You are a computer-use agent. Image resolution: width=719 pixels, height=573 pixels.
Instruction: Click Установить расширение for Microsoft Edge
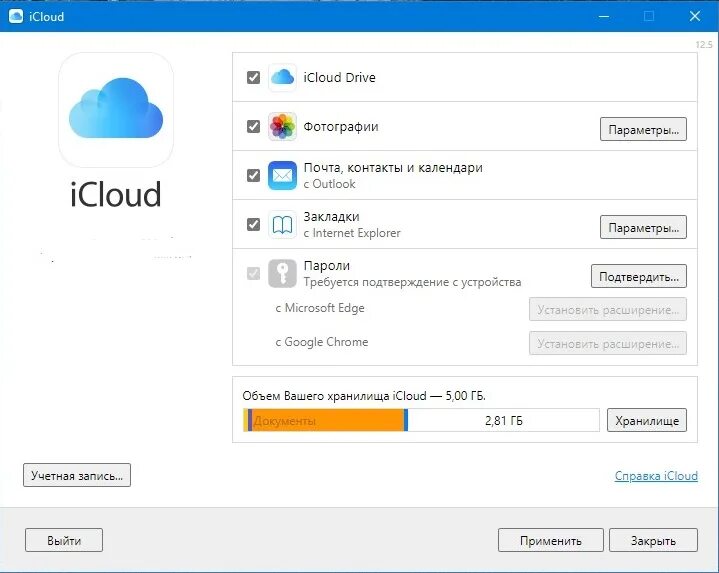pos(608,309)
